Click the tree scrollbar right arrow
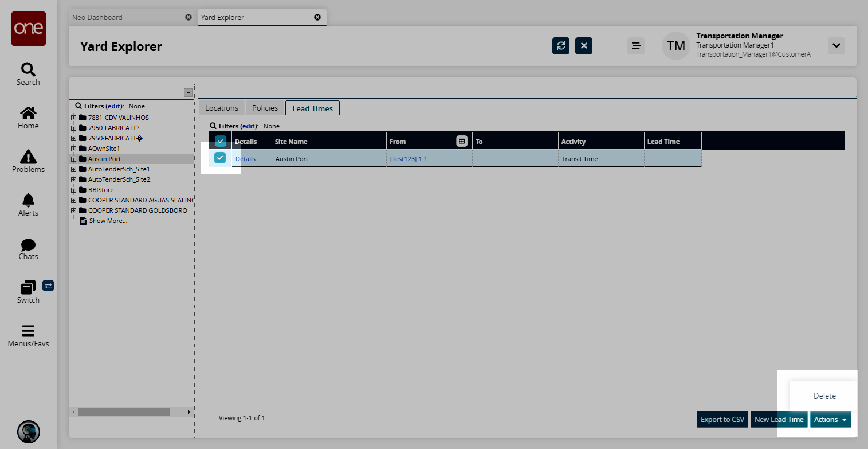 coord(190,412)
